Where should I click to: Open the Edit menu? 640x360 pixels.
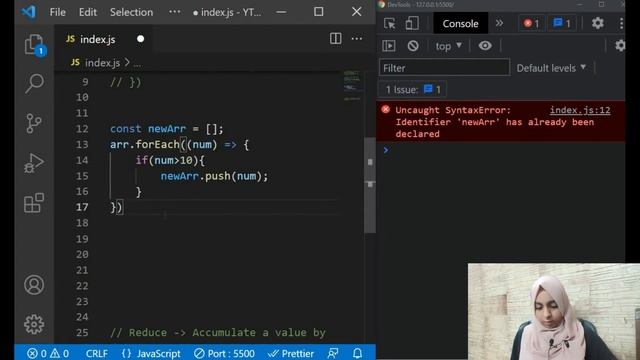(88, 12)
